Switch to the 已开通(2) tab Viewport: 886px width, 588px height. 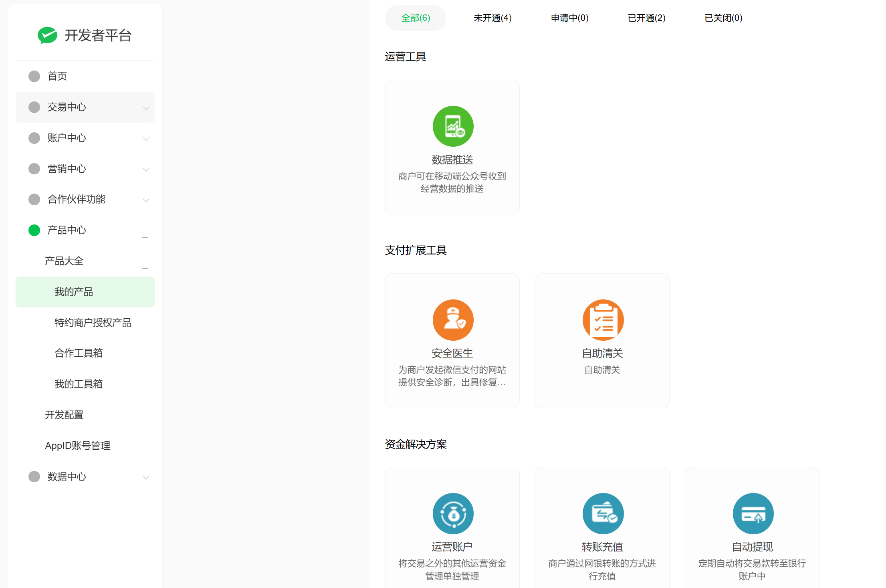646,18
